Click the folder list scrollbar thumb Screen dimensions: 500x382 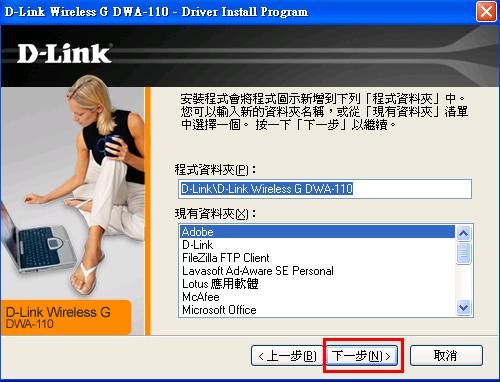coord(464,253)
